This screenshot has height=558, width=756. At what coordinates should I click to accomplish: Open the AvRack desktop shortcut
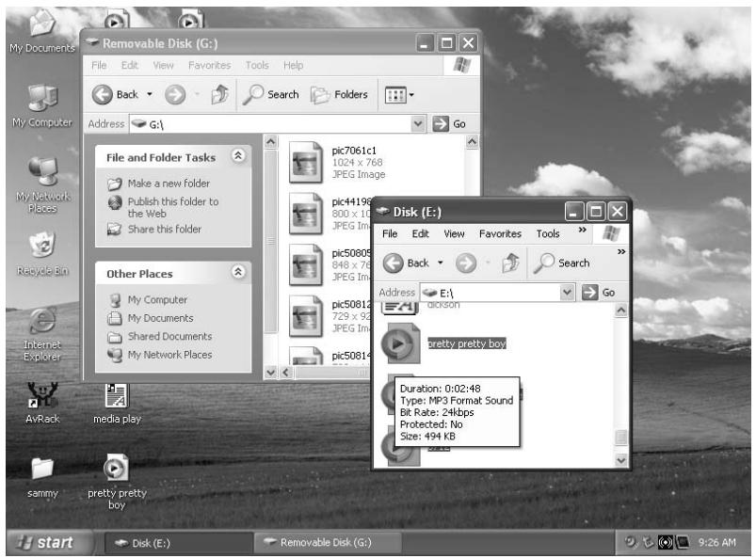point(42,403)
